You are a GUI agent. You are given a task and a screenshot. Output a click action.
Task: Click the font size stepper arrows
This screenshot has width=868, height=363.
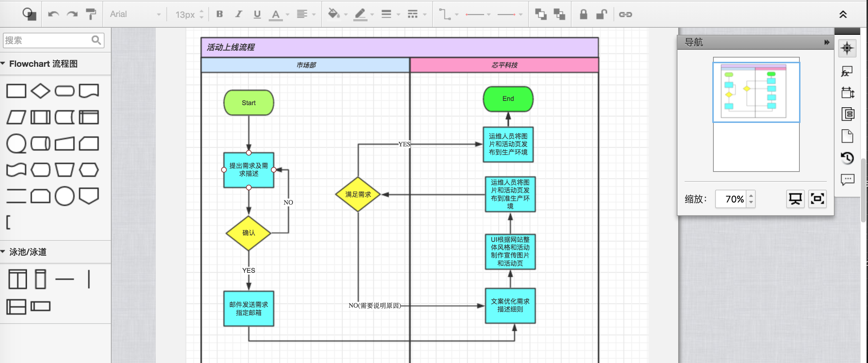pyautogui.click(x=202, y=14)
